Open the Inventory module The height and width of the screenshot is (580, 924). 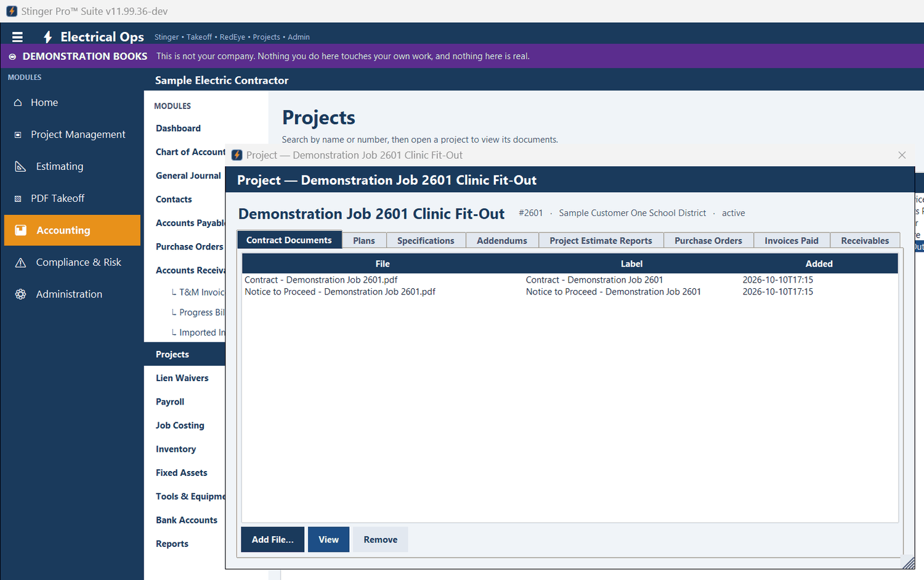pyautogui.click(x=176, y=449)
